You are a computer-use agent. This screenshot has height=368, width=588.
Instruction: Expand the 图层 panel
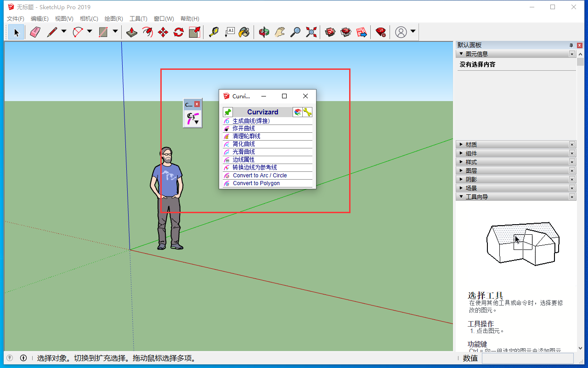point(471,171)
